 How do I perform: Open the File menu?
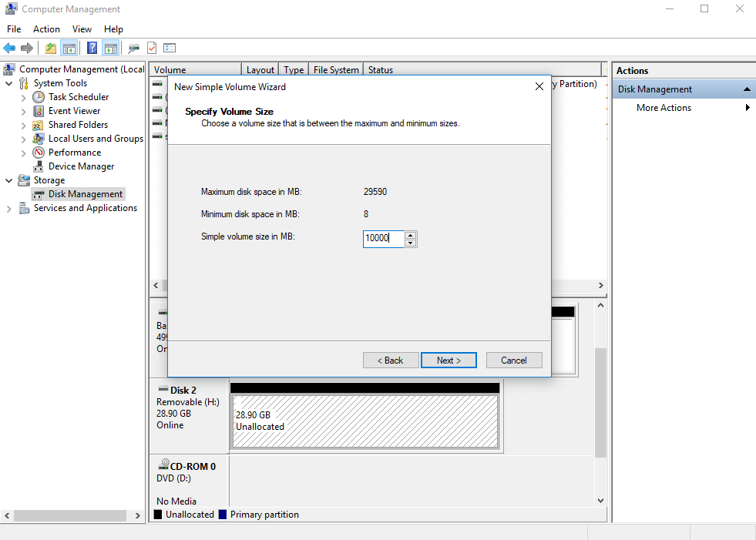[x=14, y=29]
